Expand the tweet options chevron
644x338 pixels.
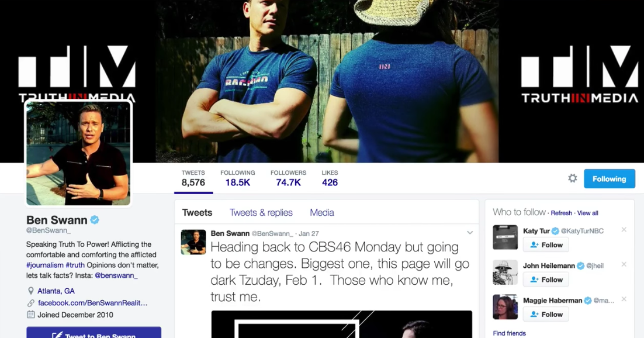click(x=470, y=233)
